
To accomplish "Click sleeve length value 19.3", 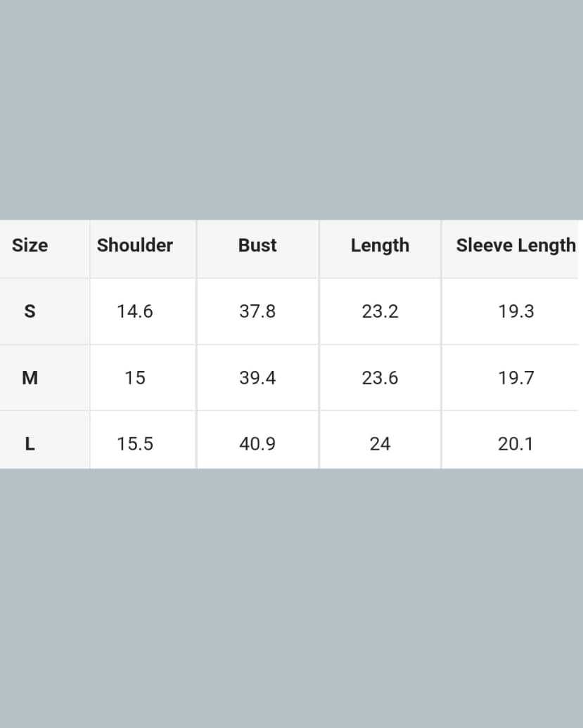I will [x=516, y=311].
